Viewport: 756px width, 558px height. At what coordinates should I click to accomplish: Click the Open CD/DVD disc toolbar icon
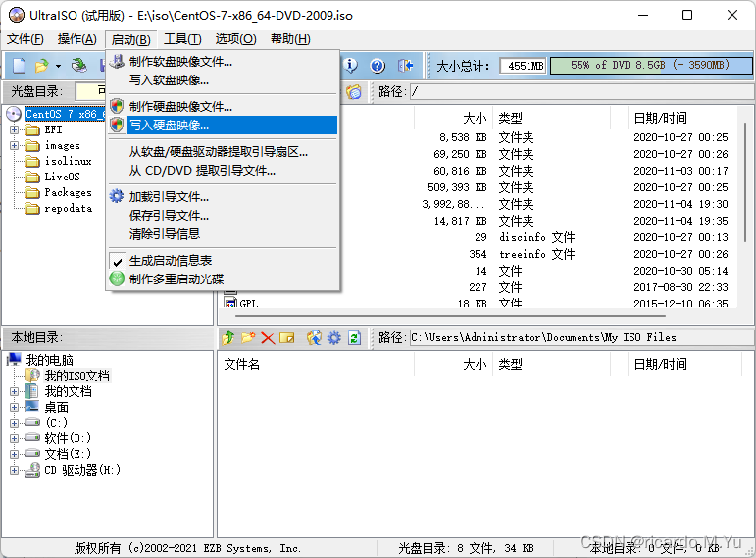coord(78,65)
